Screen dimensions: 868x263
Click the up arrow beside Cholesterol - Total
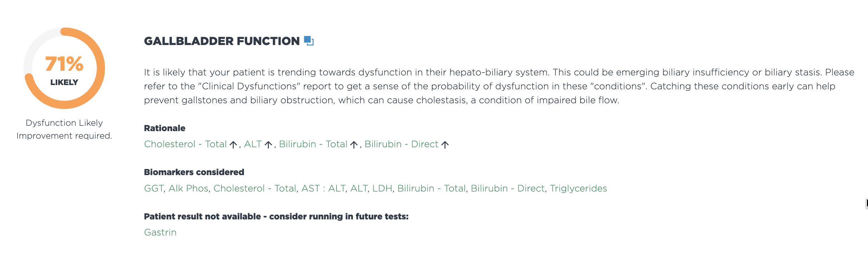233,144
